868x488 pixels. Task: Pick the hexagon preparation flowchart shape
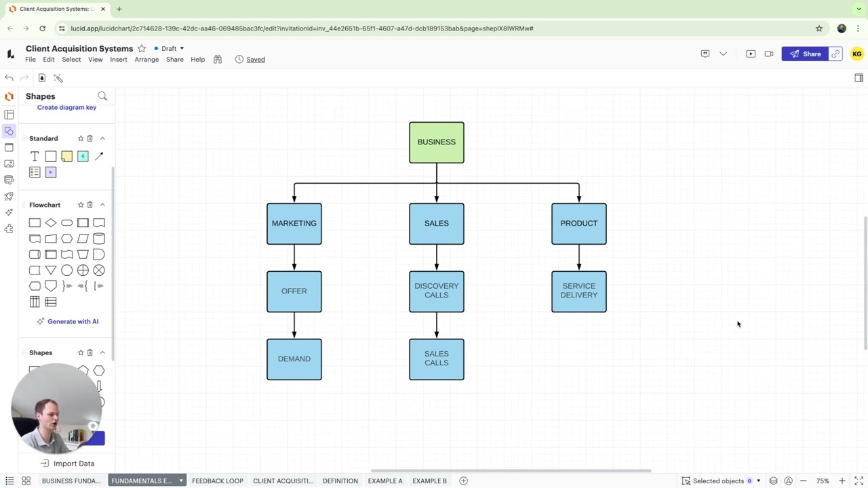[x=66, y=239]
